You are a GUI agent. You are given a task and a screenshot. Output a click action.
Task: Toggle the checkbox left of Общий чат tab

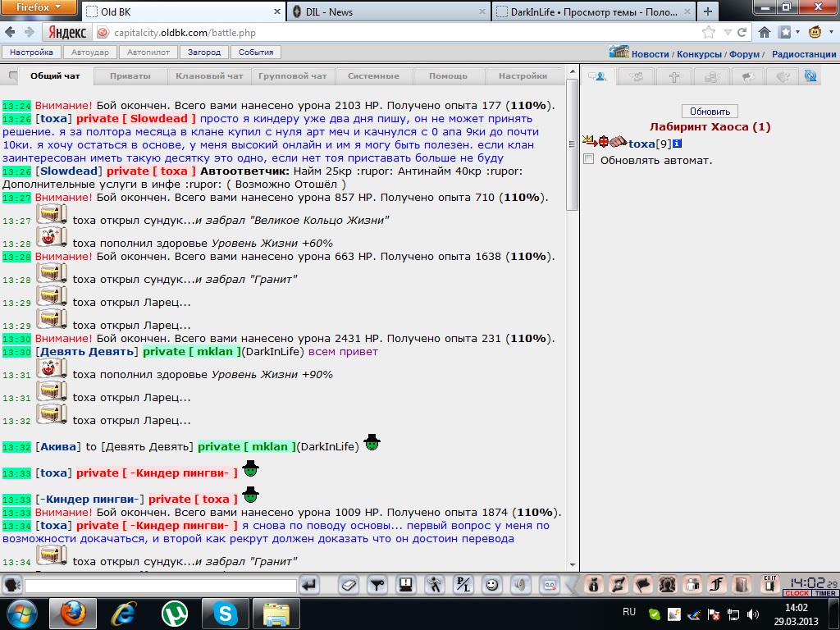point(13,76)
